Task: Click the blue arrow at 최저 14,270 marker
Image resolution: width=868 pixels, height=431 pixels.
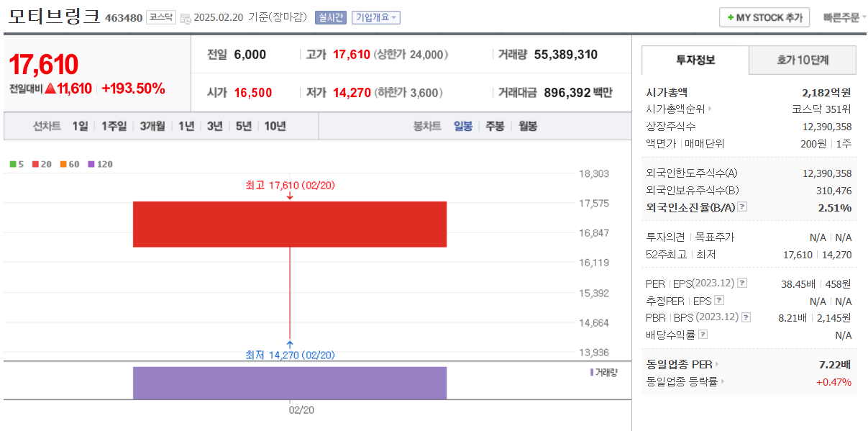Action: (x=290, y=344)
